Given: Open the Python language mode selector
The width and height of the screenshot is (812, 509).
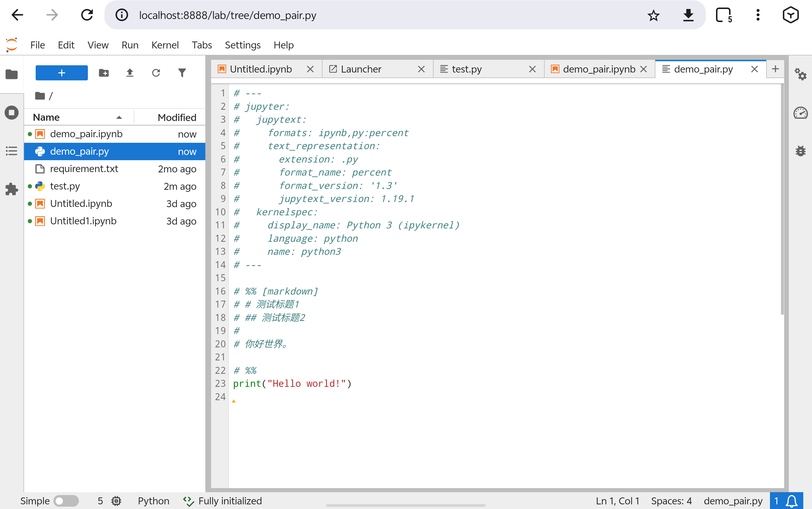Looking at the screenshot, I should [x=153, y=501].
